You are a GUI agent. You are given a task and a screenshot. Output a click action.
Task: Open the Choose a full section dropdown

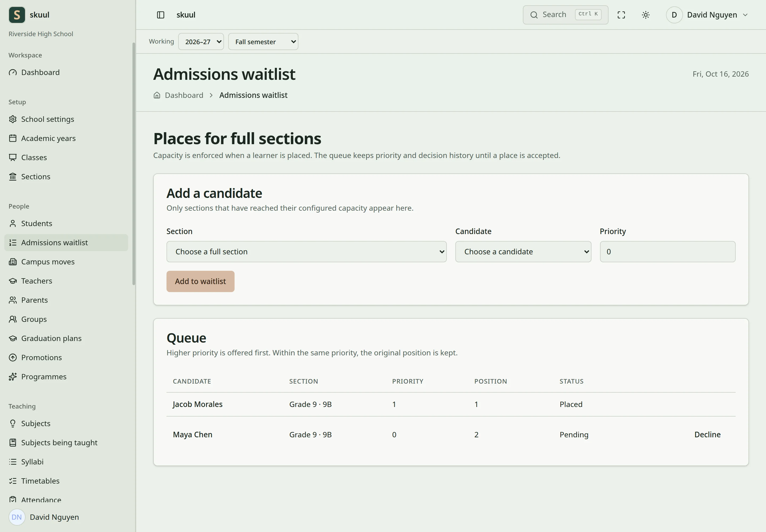coord(306,252)
